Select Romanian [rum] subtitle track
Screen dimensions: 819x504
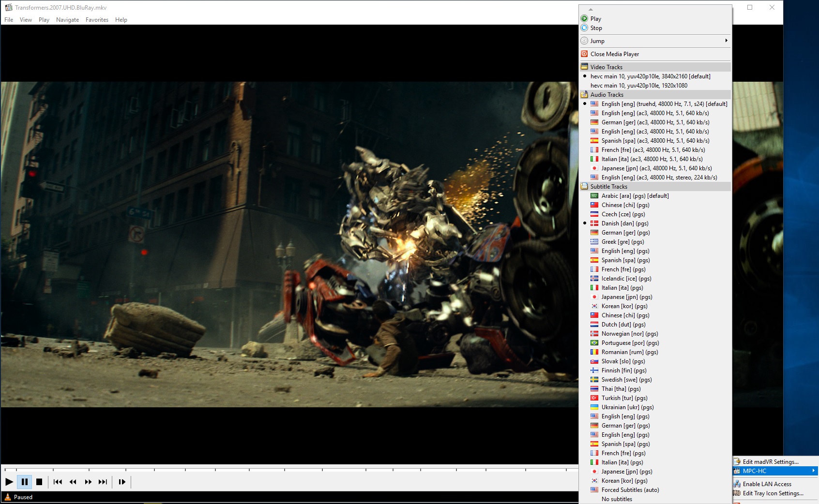655,352
